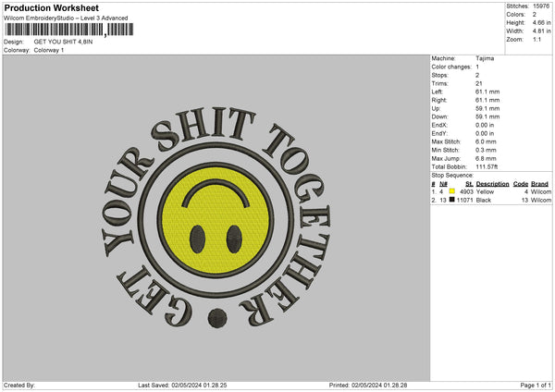
Task: Click the 'Created By:' footer label
Action: coord(19,386)
